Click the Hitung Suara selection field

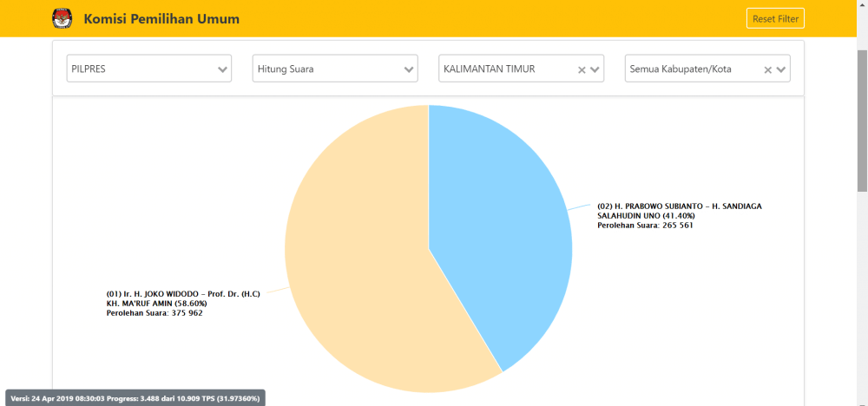[325, 69]
